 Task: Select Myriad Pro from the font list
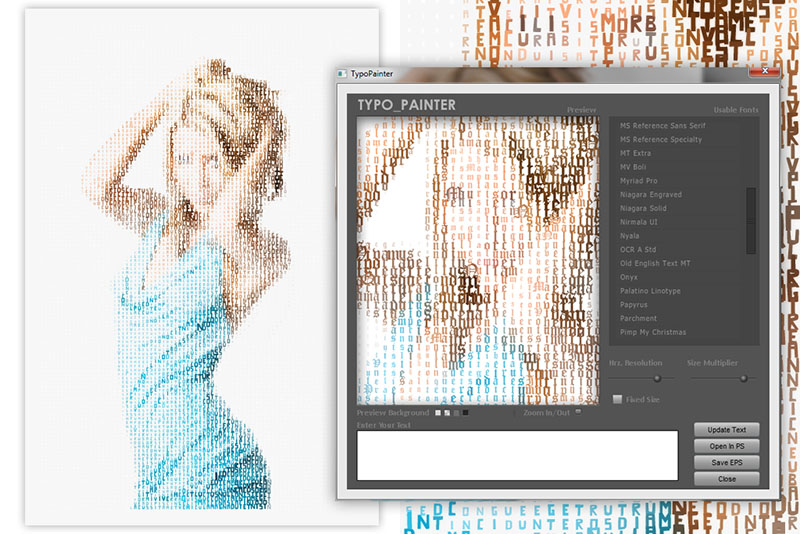click(642, 180)
